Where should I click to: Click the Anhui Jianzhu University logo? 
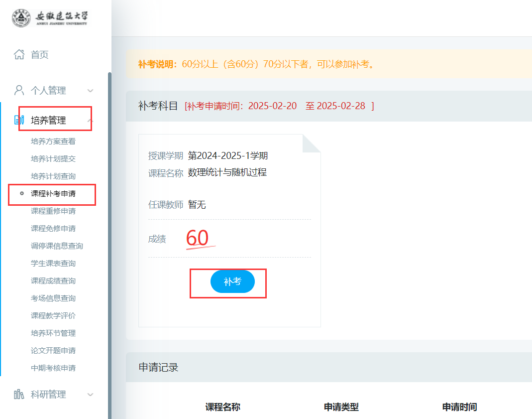pyautogui.click(x=50, y=18)
